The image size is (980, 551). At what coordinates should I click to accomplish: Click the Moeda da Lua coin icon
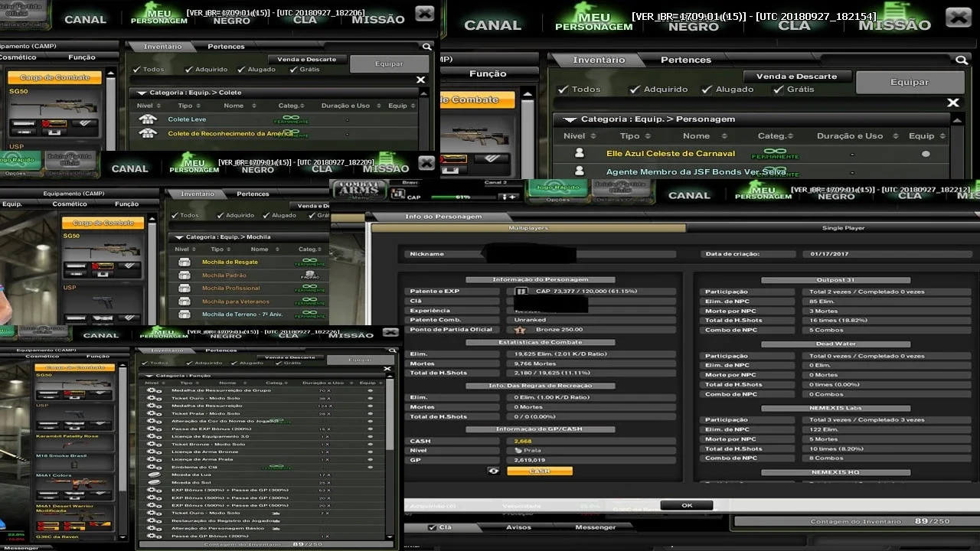154,475
